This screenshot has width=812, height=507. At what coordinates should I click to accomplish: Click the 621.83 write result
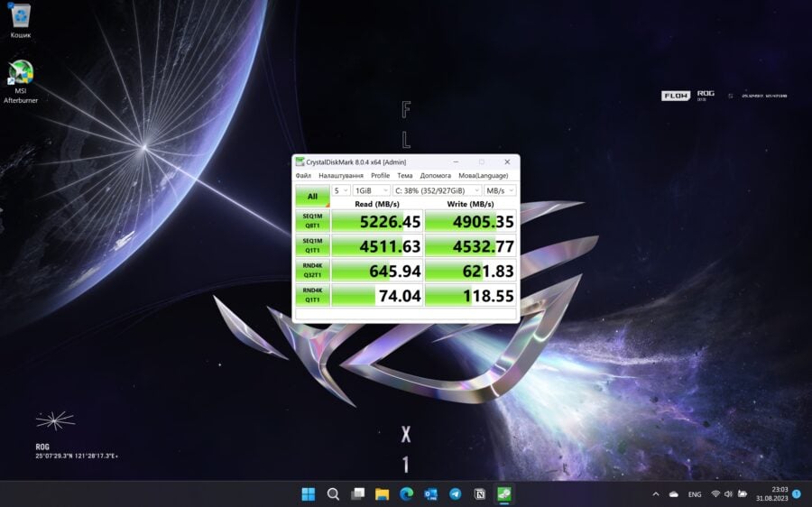click(x=470, y=271)
